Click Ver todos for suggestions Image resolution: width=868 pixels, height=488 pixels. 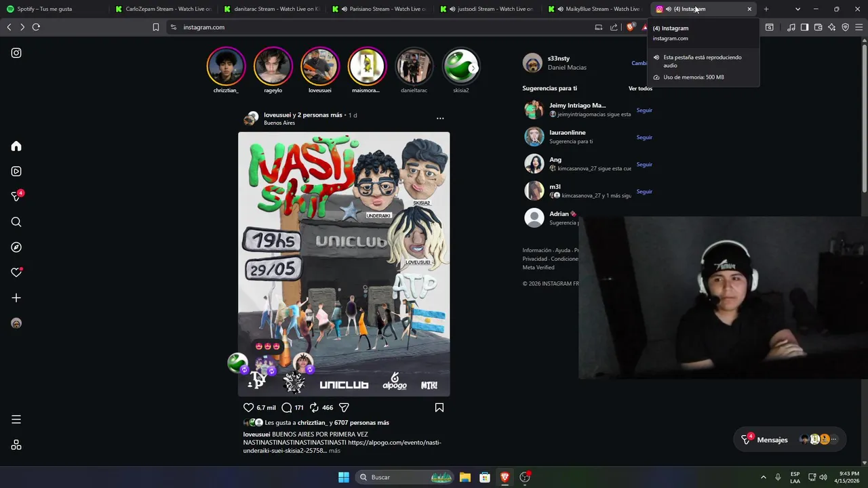coord(640,88)
